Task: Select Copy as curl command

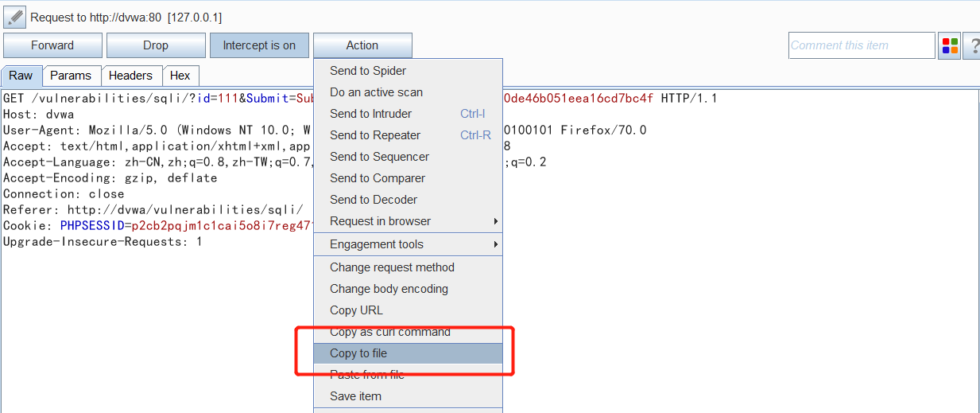Action: (x=409, y=332)
